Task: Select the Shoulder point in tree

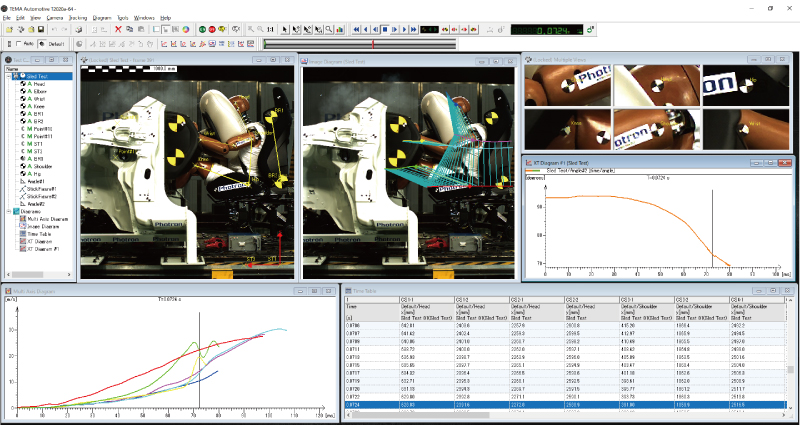Action: pos(43,167)
